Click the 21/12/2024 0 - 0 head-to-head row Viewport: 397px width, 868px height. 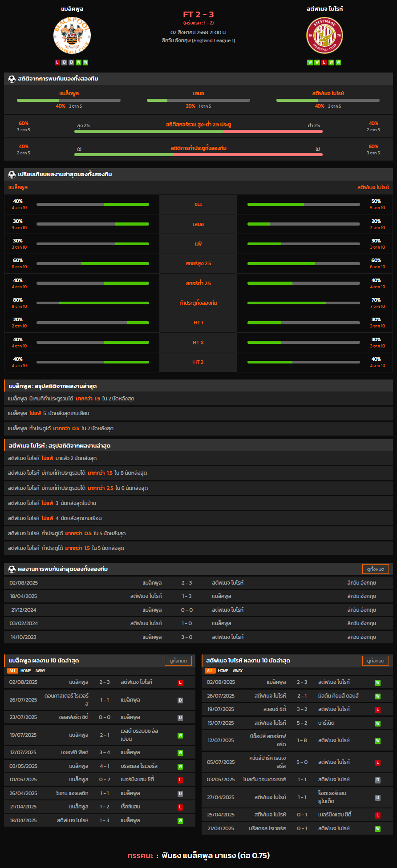coord(198,610)
